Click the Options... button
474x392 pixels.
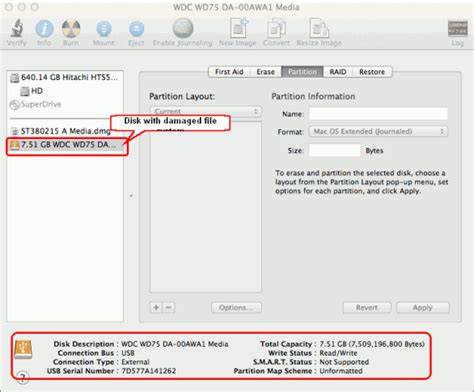coord(236,307)
